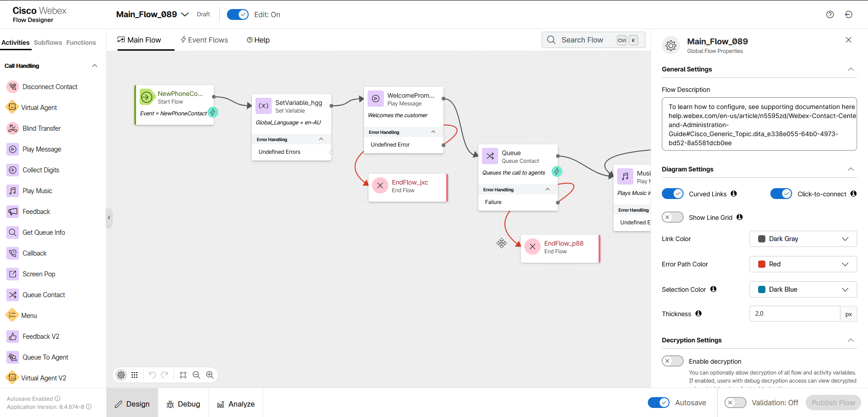Image resolution: width=868 pixels, height=417 pixels.
Task: Click the Publish Flow button
Action: click(833, 403)
